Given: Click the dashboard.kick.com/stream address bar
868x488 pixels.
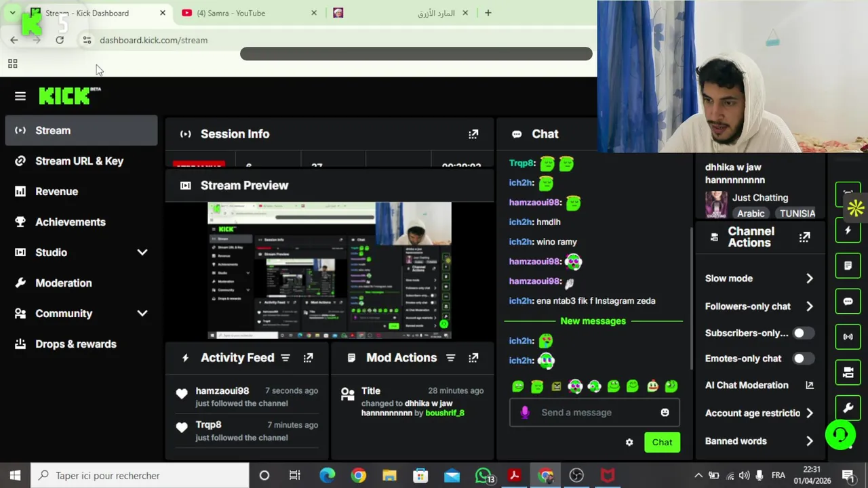Looking at the screenshot, I should (153, 40).
